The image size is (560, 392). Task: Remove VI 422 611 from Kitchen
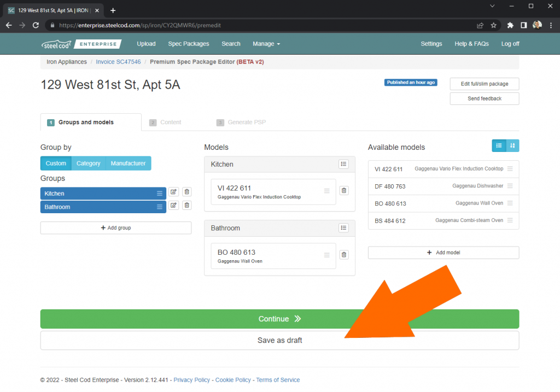point(344,190)
